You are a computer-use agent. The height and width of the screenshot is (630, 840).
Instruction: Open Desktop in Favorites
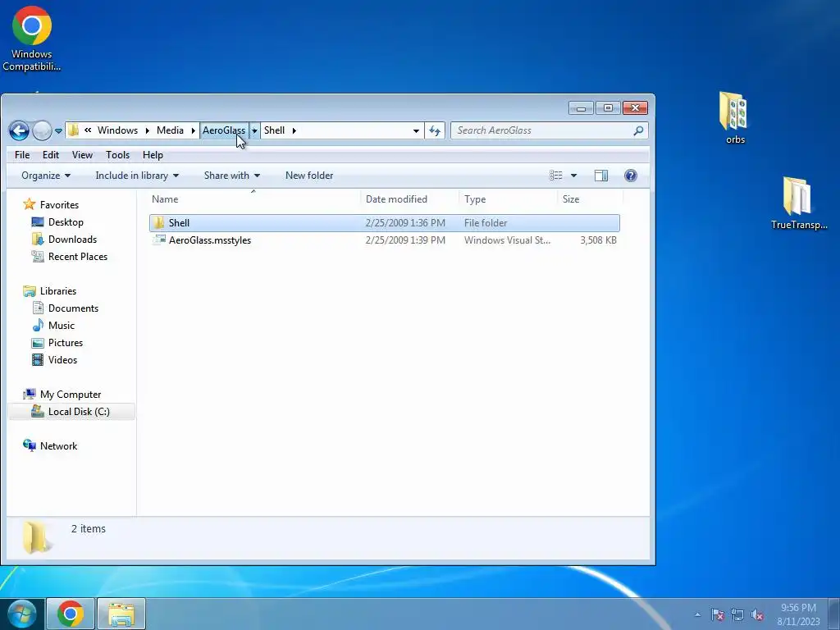click(x=66, y=221)
